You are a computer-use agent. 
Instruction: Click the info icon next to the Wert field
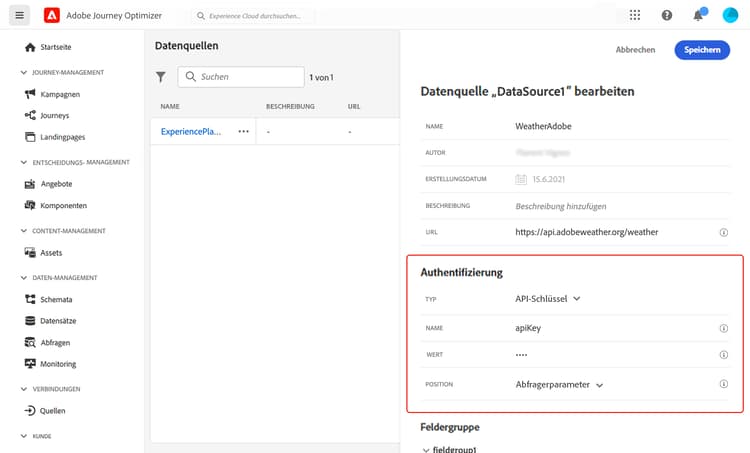[724, 355]
